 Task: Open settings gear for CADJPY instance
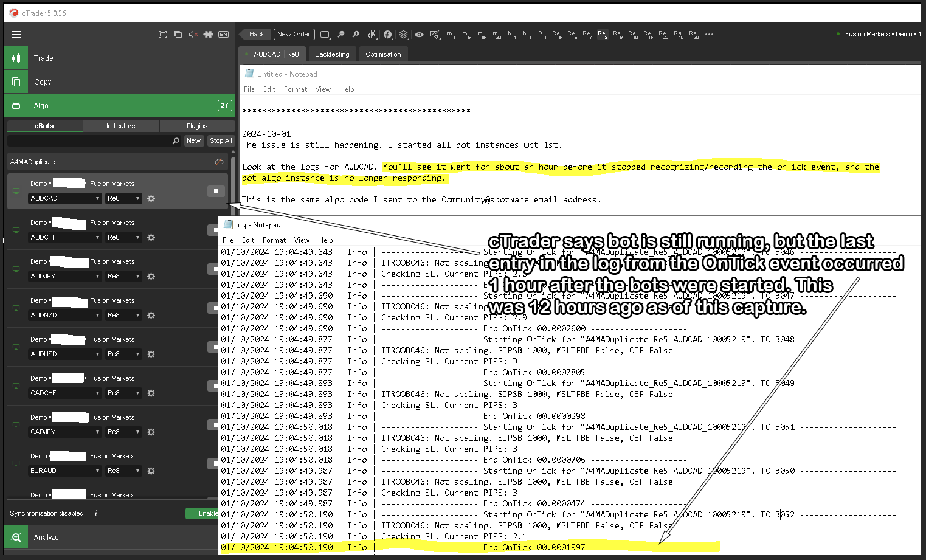click(151, 432)
